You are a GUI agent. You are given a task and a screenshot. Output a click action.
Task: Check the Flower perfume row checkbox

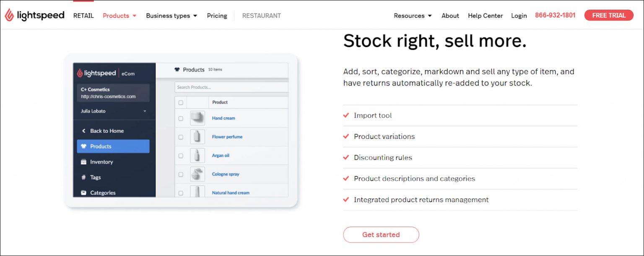[181, 137]
